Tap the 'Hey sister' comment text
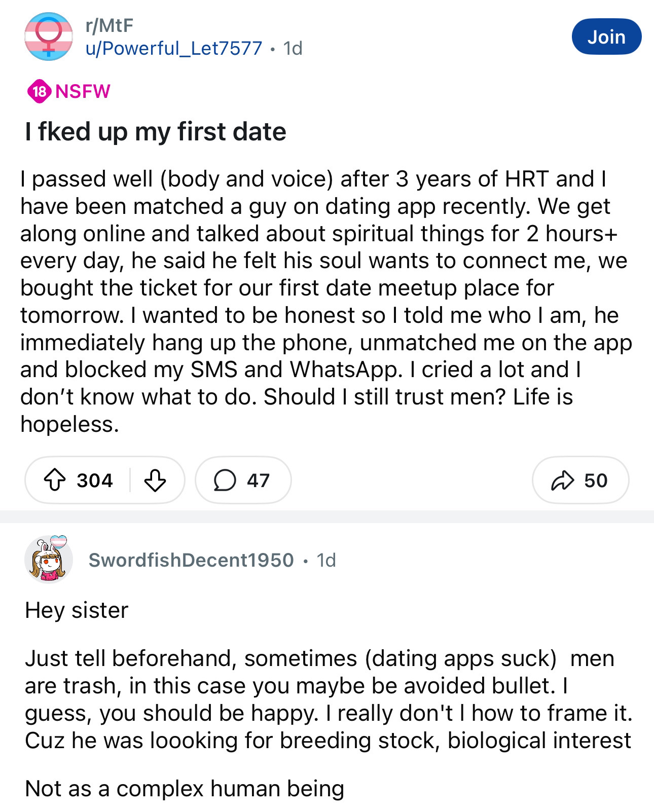The height and width of the screenshot is (812, 654). (77, 610)
